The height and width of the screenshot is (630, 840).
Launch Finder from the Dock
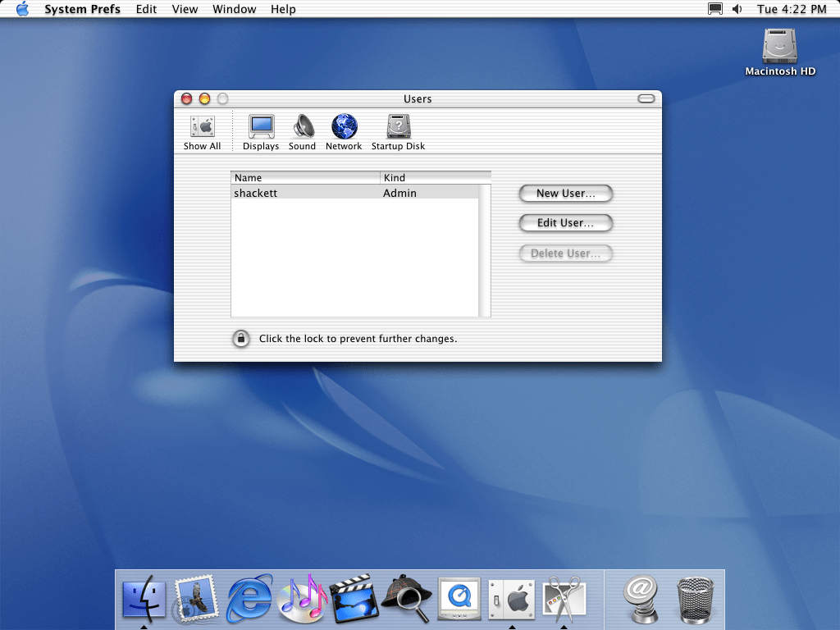pos(144,598)
